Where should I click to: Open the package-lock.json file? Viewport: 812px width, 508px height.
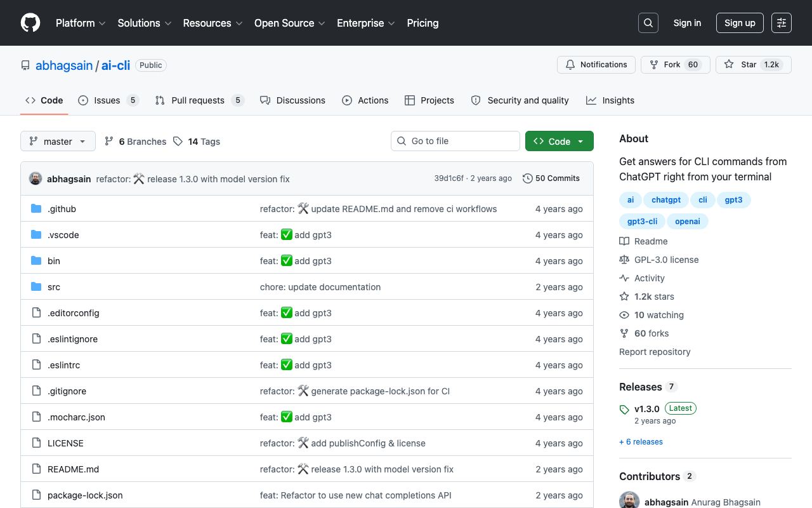(85, 495)
